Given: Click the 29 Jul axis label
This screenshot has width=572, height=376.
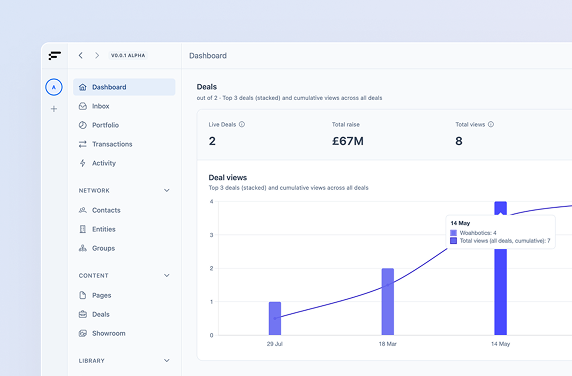Looking at the screenshot, I should pos(275,344).
